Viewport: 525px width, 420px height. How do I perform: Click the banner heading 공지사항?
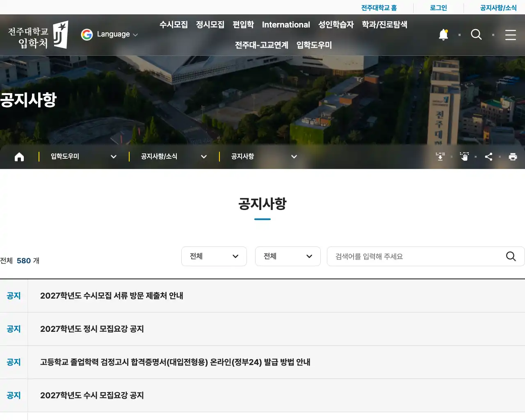(28, 100)
